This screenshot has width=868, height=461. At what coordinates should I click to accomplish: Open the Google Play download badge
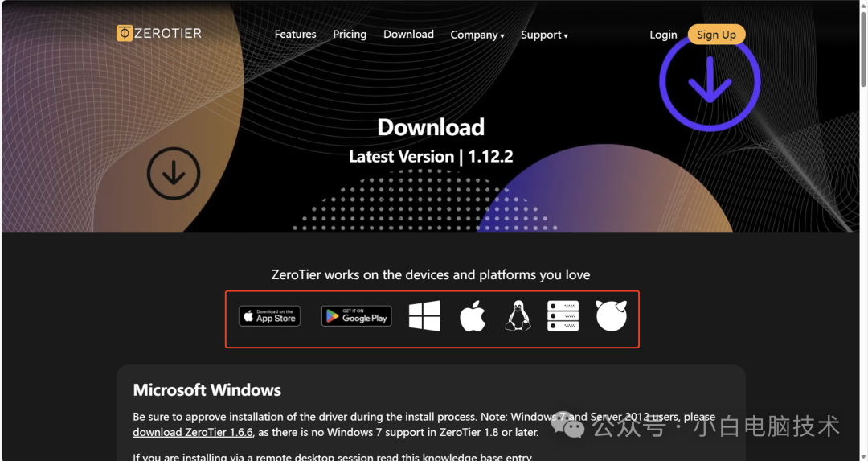click(x=357, y=316)
